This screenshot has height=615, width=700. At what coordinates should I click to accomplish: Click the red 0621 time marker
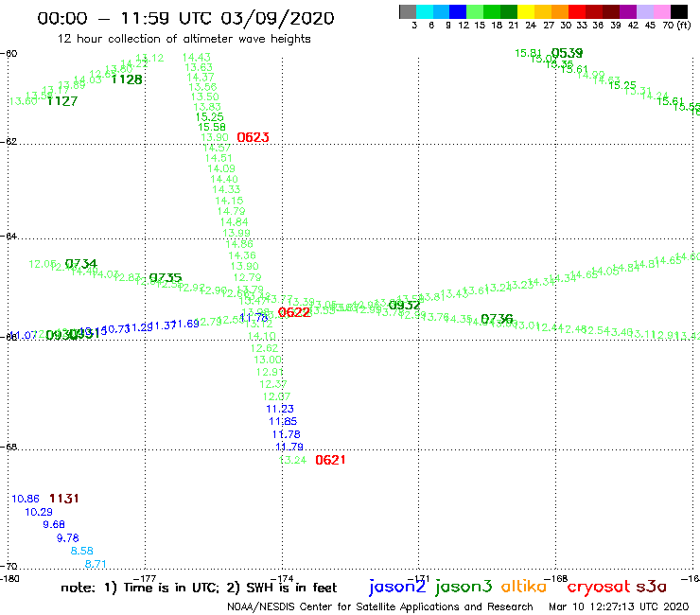pos(330,460)
